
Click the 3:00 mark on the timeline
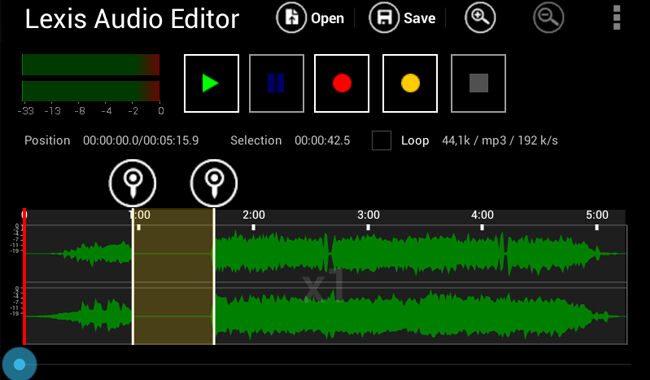tap(369, 215)
